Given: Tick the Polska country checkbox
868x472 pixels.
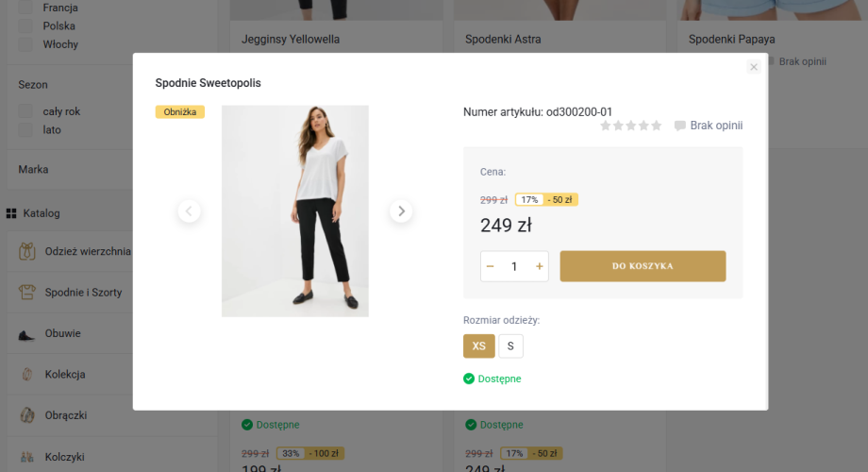Looking at the screenshot, I should (x=26, y=26).
